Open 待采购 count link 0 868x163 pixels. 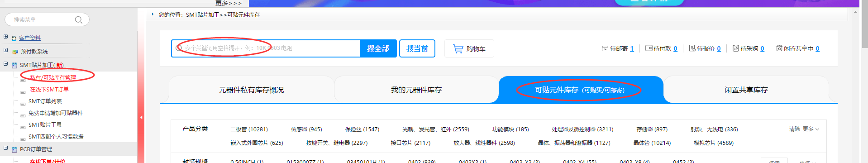(x=762, y=48)
